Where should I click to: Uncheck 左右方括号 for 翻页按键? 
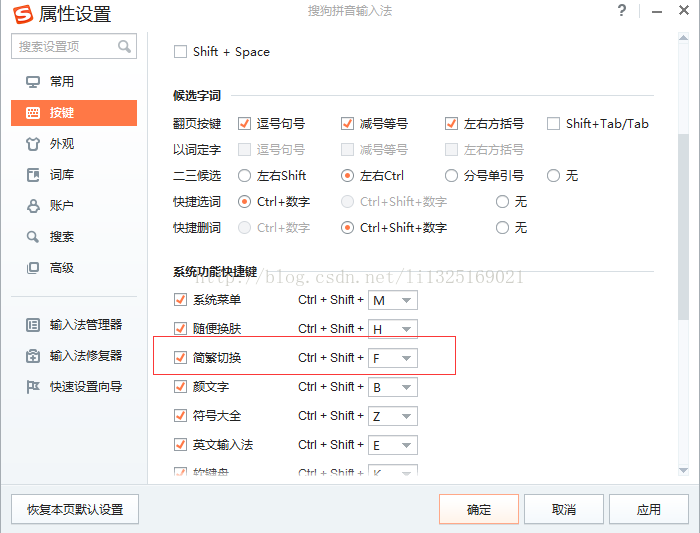click(451, 124)
